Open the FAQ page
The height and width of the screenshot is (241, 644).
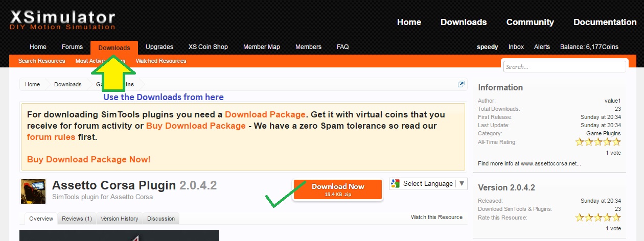point(342,47)
